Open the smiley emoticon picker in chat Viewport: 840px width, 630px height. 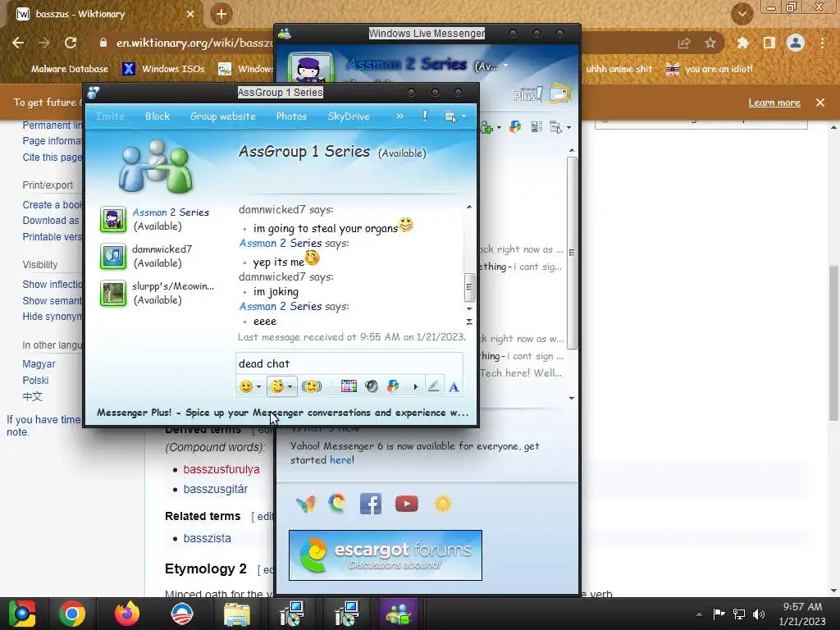point(246,386)
